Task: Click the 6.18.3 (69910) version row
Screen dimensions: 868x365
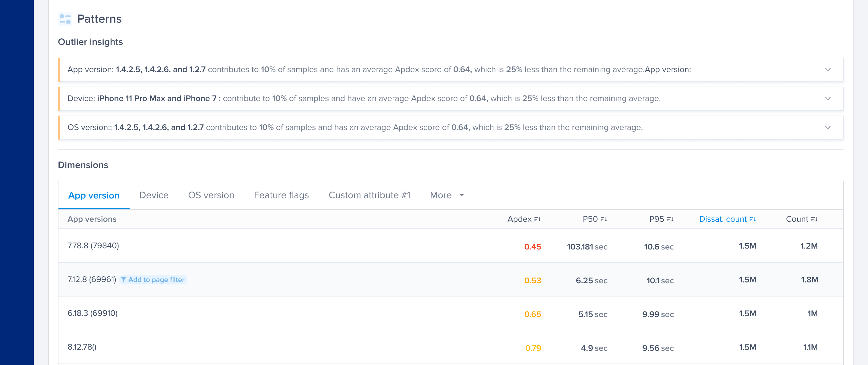Action: [93, 313]
